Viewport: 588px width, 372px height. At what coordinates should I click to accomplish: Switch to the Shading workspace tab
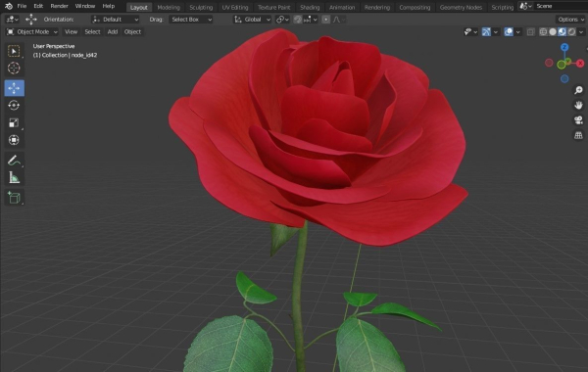310,7
